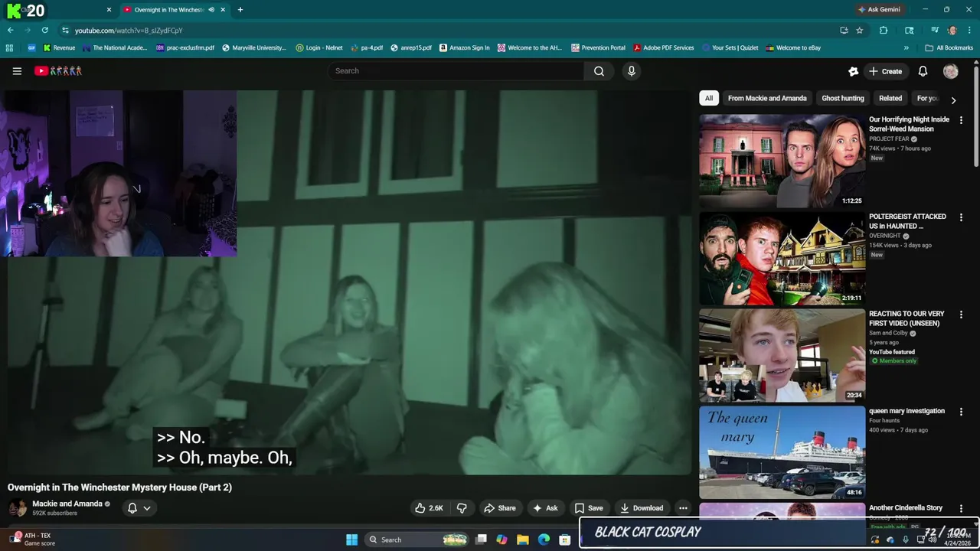Screen dimensions: 980x551
Task: Open options for the queen mary investigation video
Action: (x=961, y=412)
